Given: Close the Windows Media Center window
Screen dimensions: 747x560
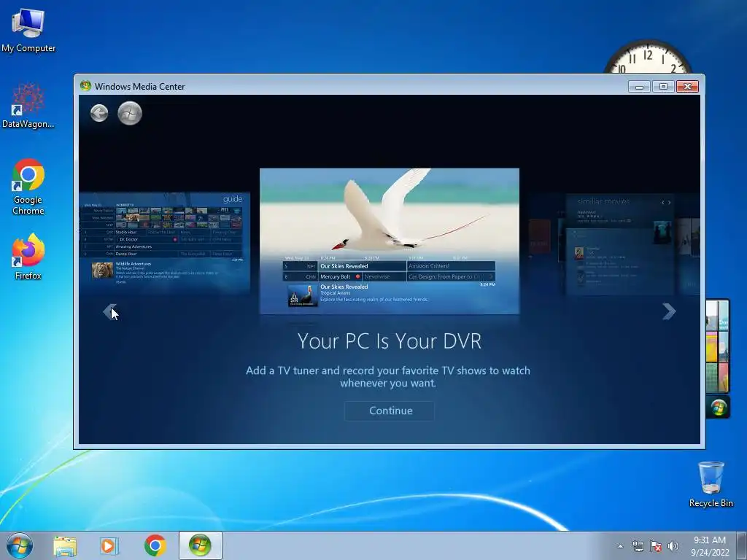Looking at the screenshot, I should (x=687, y=86).
